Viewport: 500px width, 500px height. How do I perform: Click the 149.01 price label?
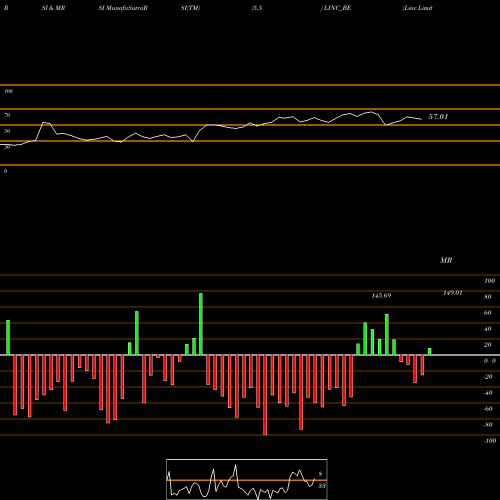point(453,293)
